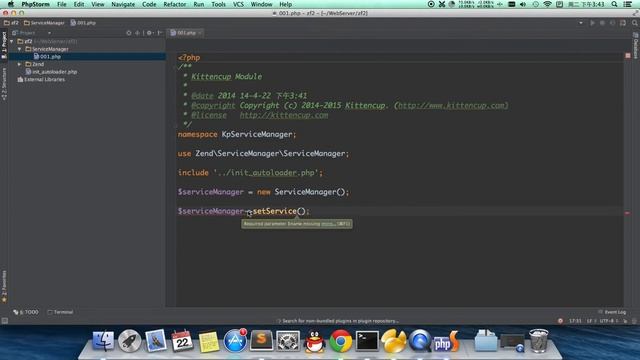Open the View menu
The height and width of the screenshot is (360, 640).
pyautogui.click(x=98, y=4)
